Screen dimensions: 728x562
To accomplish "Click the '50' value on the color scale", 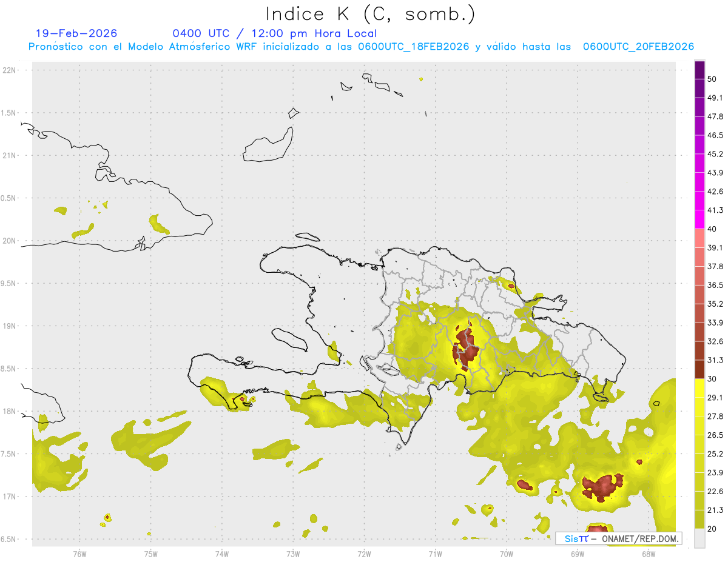I will (x=712, y=79).
